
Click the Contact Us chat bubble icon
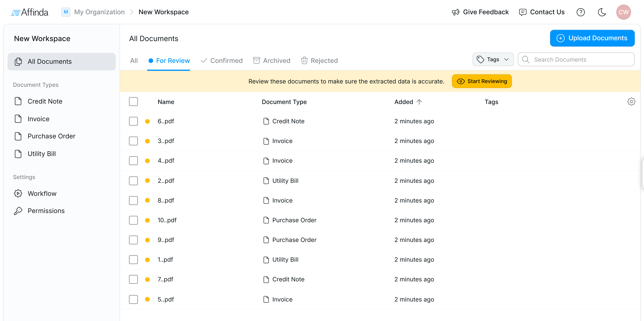click(523, 12)
